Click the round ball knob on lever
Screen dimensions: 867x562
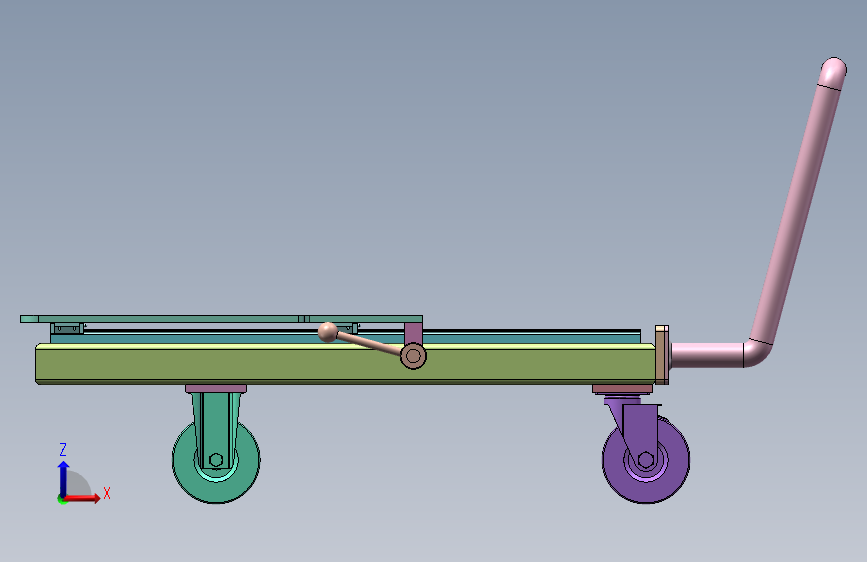[x=328, y=332]
